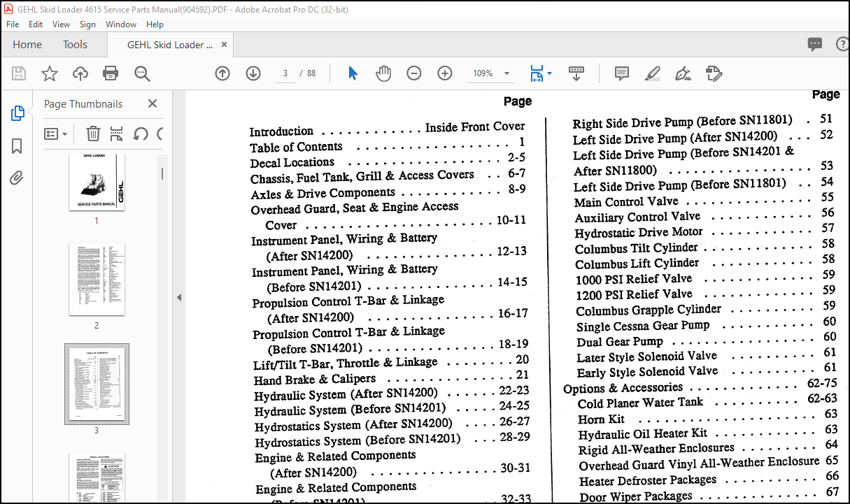Click the 'Hydrostatic Drive Motor' entry
This screenshot has width=850, height=504.
[x=639, y=233]
